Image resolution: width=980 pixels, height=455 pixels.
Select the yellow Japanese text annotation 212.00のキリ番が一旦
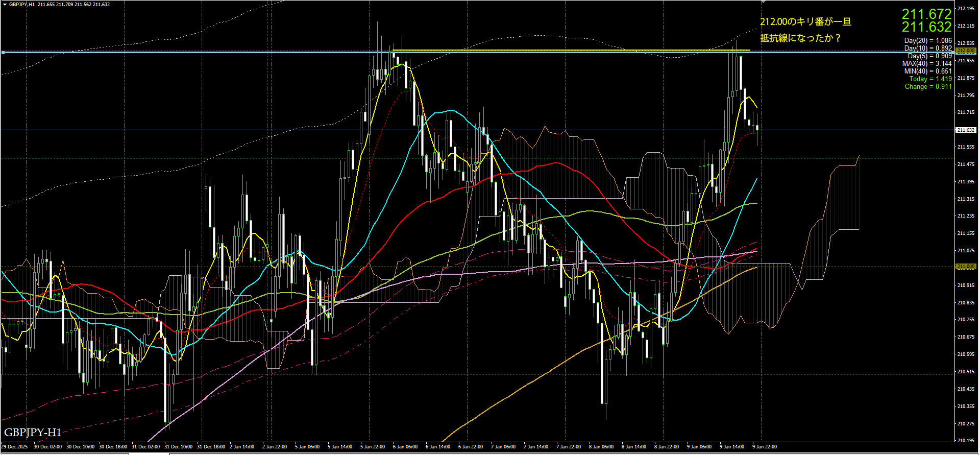[805, 22]
